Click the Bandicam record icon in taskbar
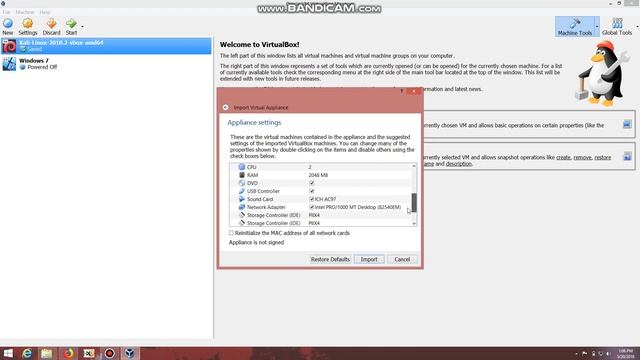This screenshot has width=640, height=360. (109, 353)
